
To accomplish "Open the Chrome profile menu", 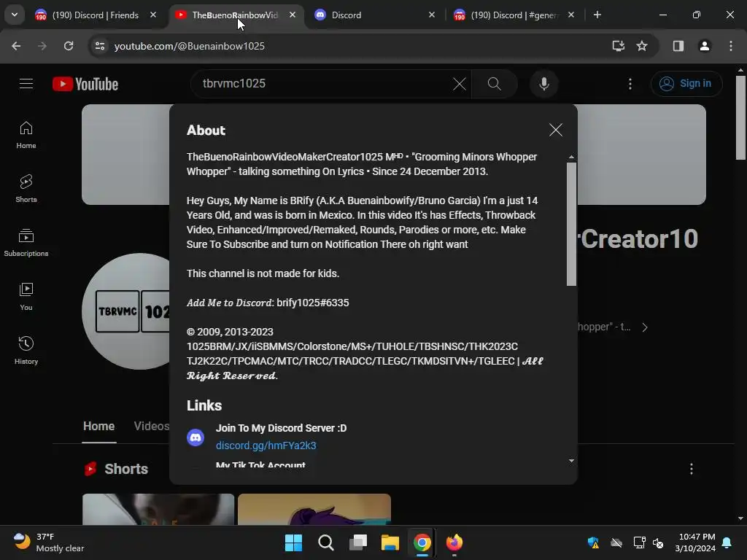I will pos(704,46).
